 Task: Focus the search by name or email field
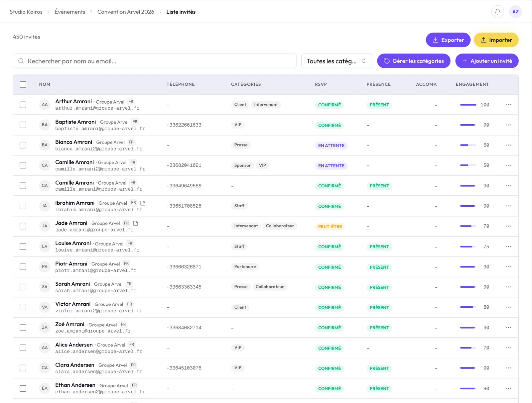[155, 61]
